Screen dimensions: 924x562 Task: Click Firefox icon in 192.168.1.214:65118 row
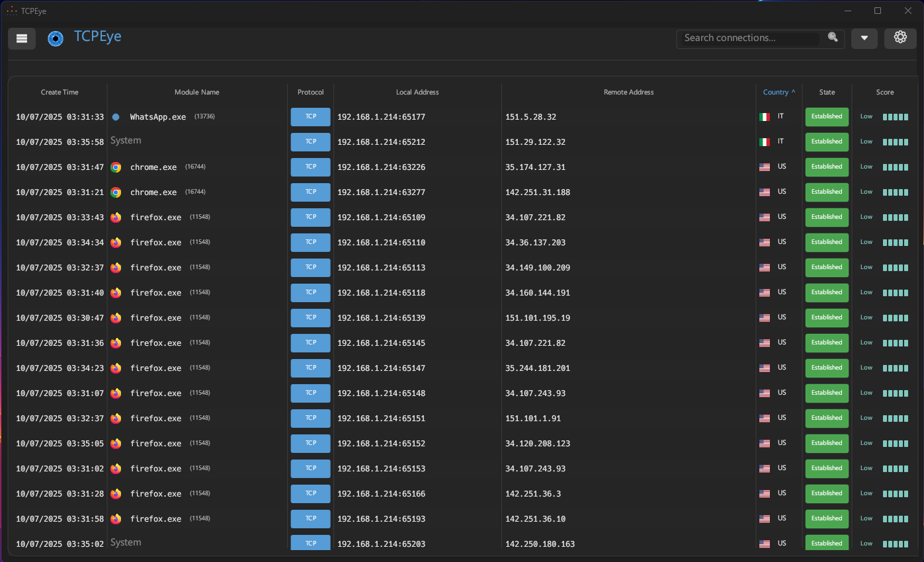tap(116, 293)
